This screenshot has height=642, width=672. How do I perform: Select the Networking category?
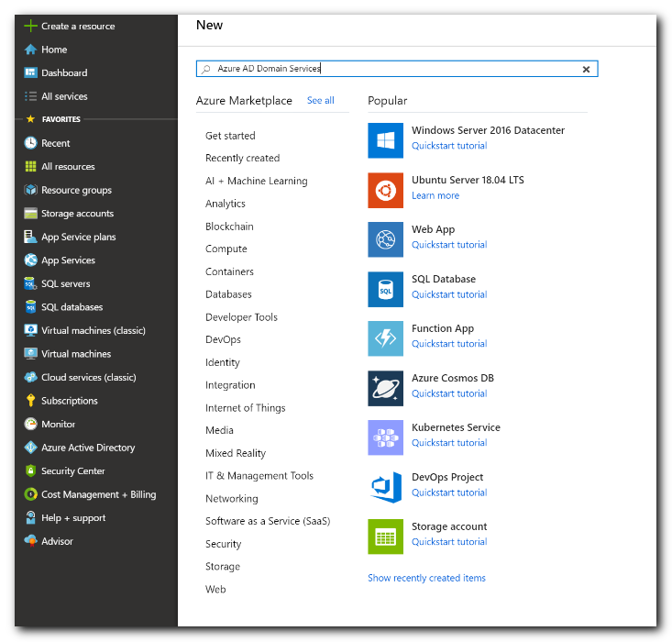pyautogui.click(x=231, y=499)
